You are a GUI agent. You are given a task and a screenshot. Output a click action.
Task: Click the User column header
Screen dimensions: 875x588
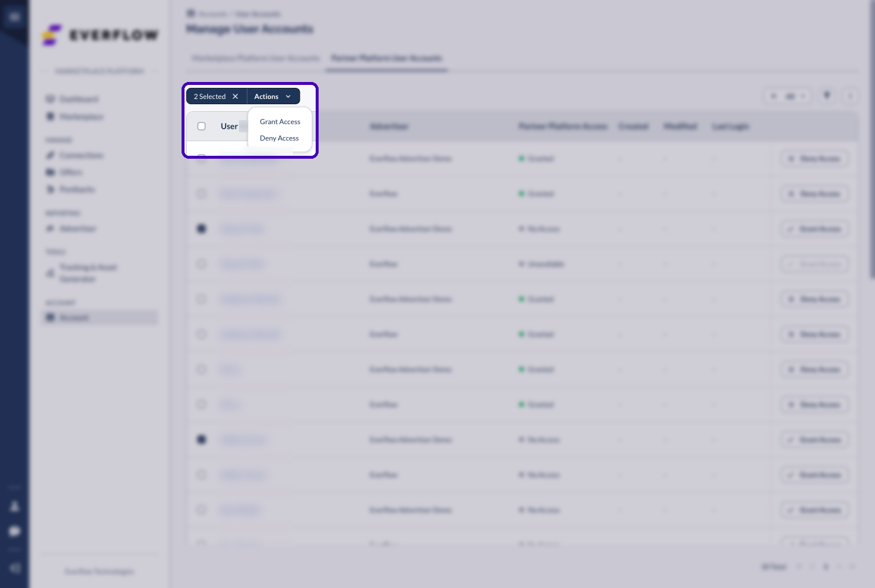click(x=229, y=127)
